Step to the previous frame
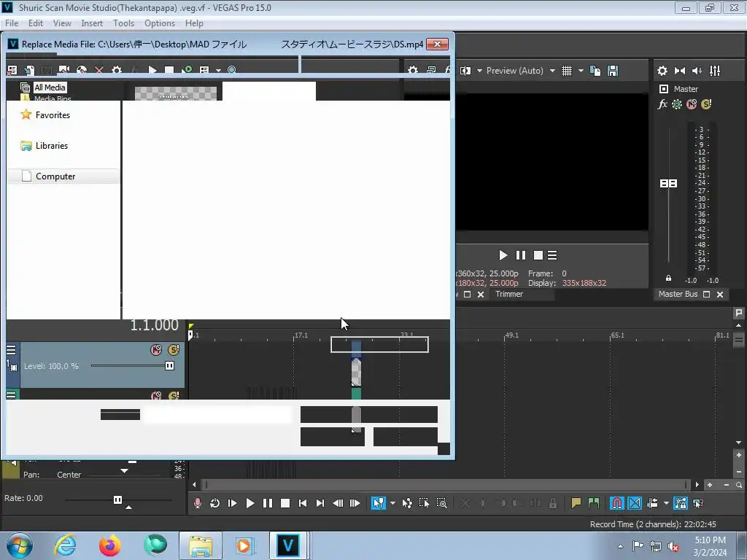This screenshot has height=560, width=747. point(338,503)
